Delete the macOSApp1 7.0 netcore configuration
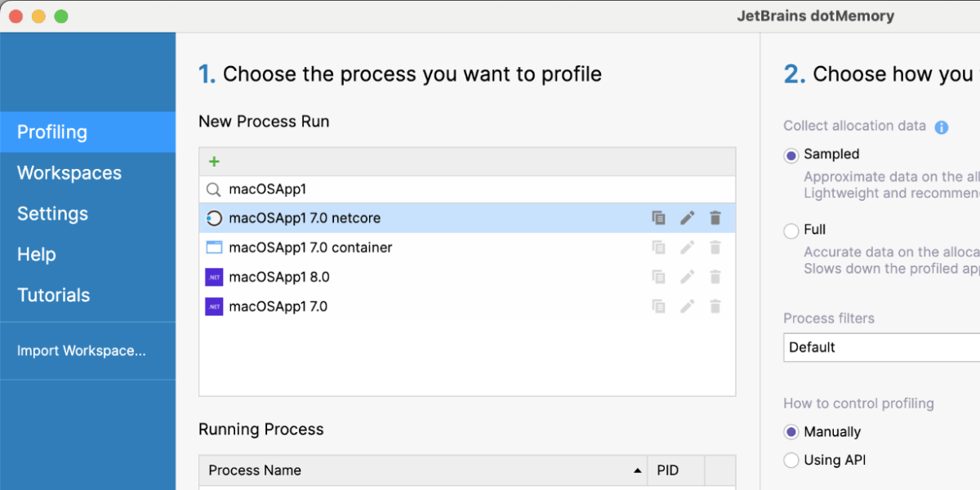980x490 pixels. point(715,218)
